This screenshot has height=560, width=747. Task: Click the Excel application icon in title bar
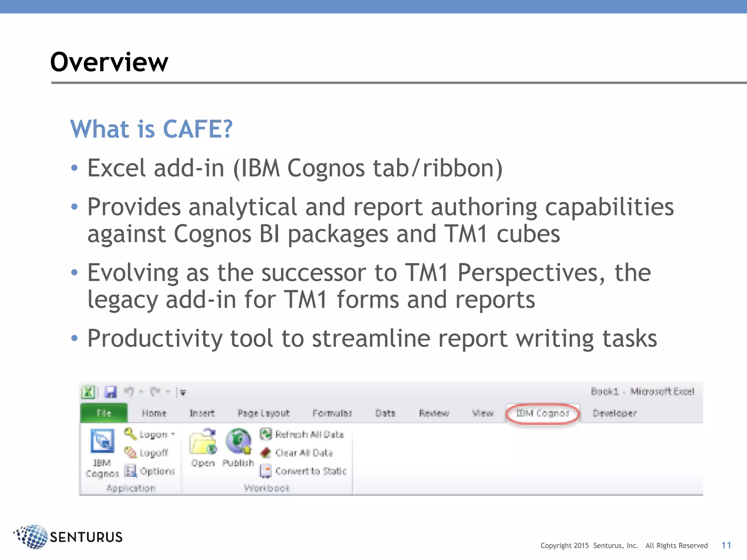pyautogui.click(x=88, y=392)
